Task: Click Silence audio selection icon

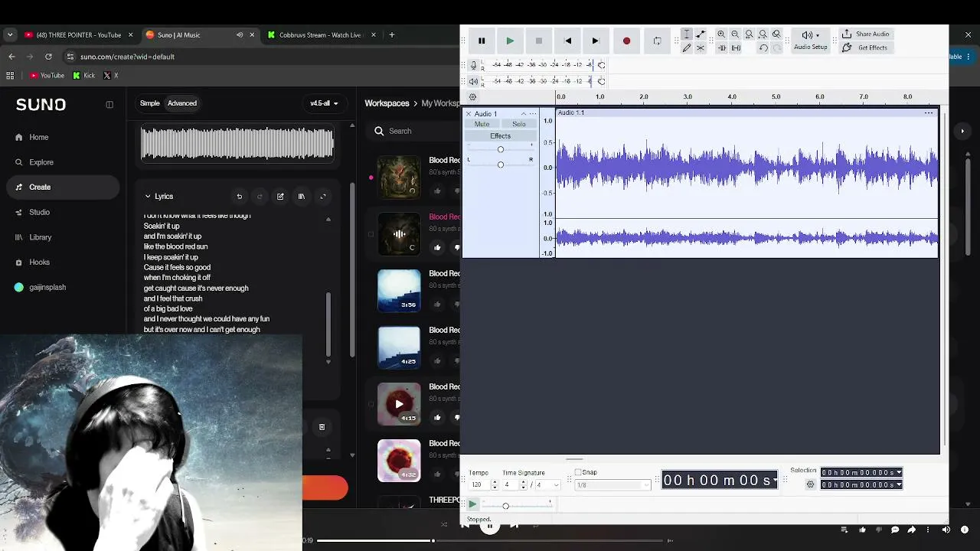Action: (x=736, y=48)
